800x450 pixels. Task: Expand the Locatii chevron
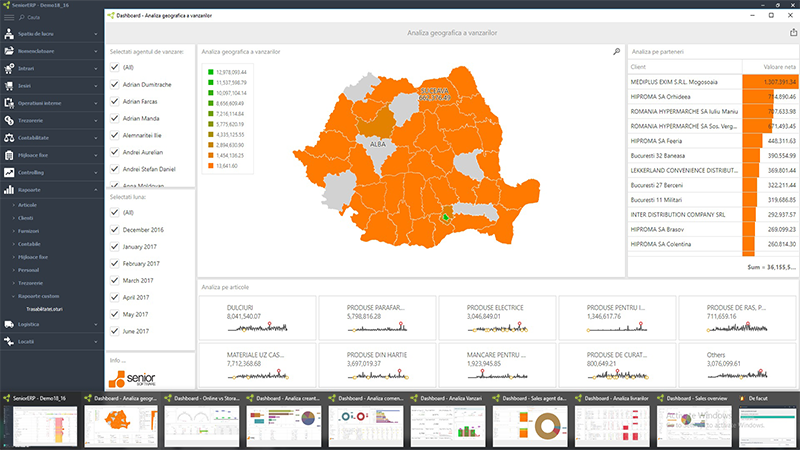[96, 342]
